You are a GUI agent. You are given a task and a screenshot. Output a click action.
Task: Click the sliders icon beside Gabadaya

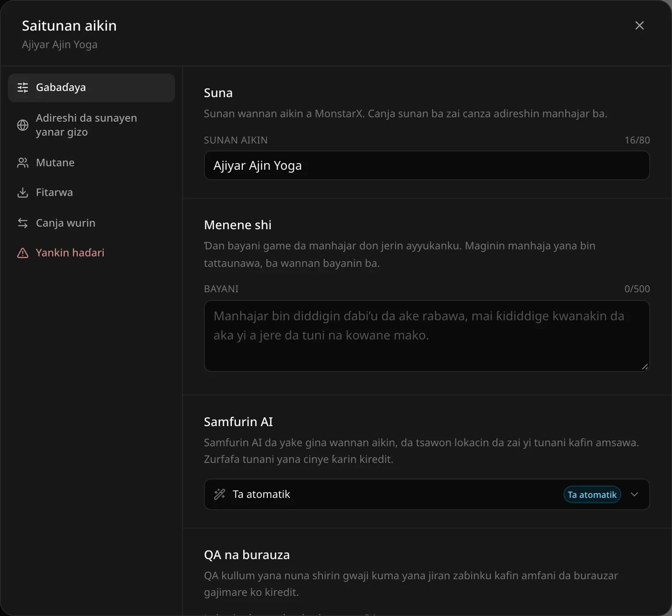(23, 87)
